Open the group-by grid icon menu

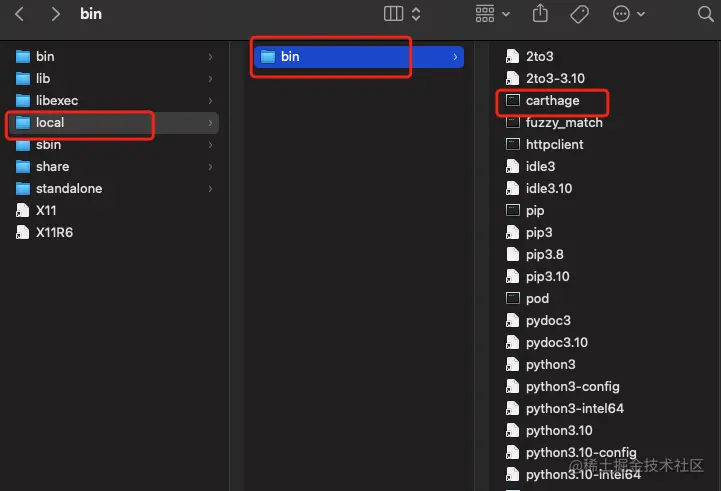coord(492,14)
